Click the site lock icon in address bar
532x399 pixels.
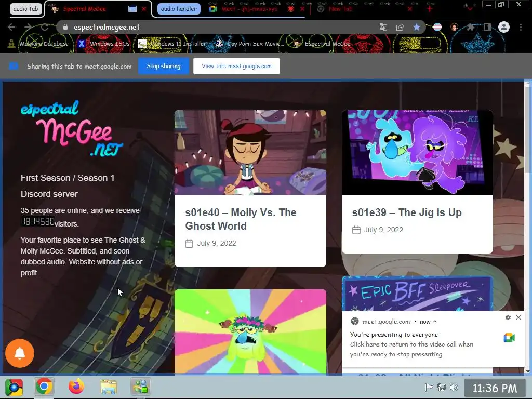(x=65, y=27)
